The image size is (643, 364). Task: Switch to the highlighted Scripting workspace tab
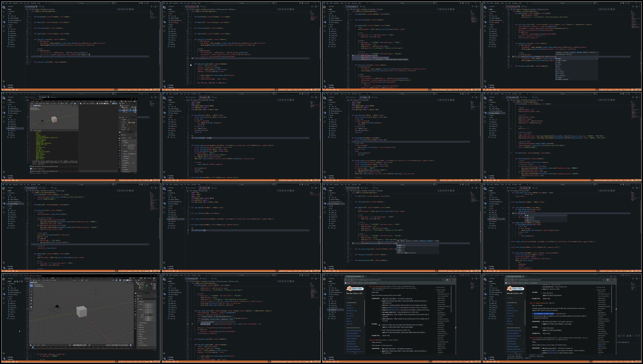[x=106, y=101]
